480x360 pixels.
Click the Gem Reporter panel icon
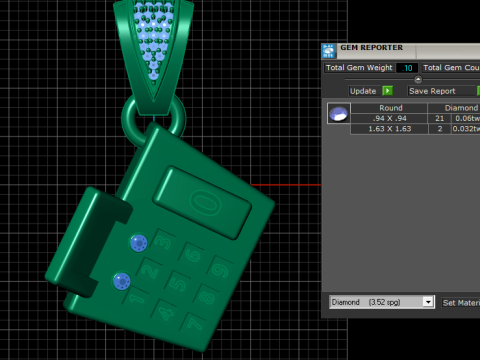pos(329,51)
